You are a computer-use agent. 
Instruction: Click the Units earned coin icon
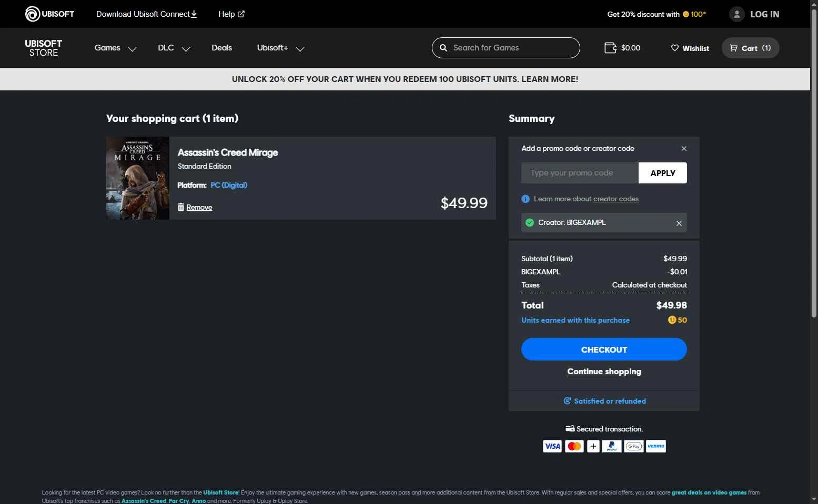coord(672,320)
